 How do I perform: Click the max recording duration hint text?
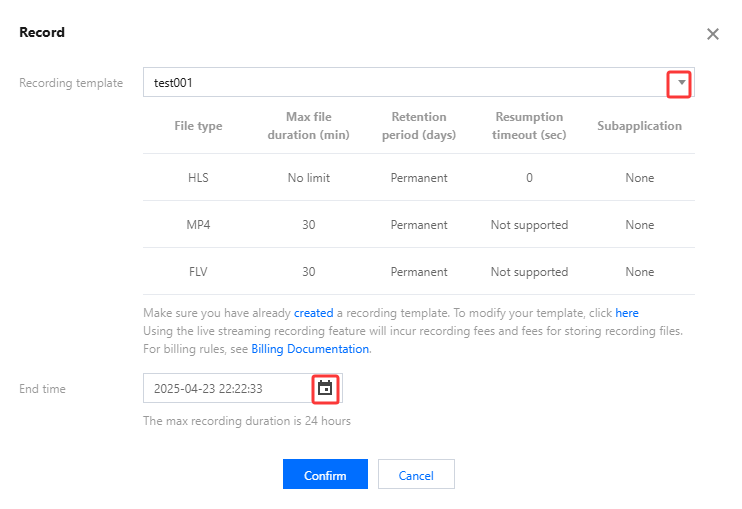pos(247,421)
